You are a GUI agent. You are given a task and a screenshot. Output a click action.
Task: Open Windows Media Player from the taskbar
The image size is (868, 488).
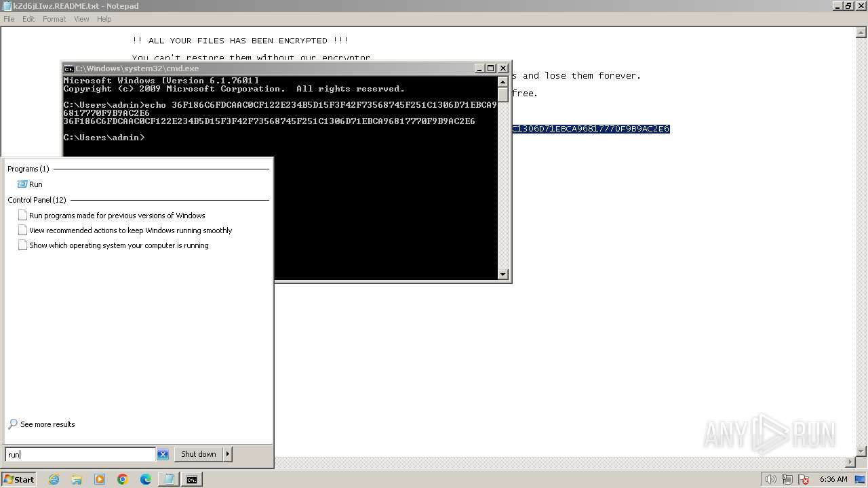pos(100,479)
